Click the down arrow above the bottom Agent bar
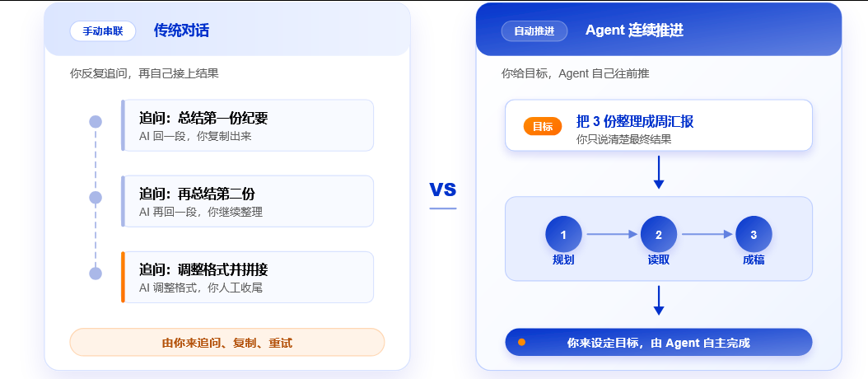 659,301
